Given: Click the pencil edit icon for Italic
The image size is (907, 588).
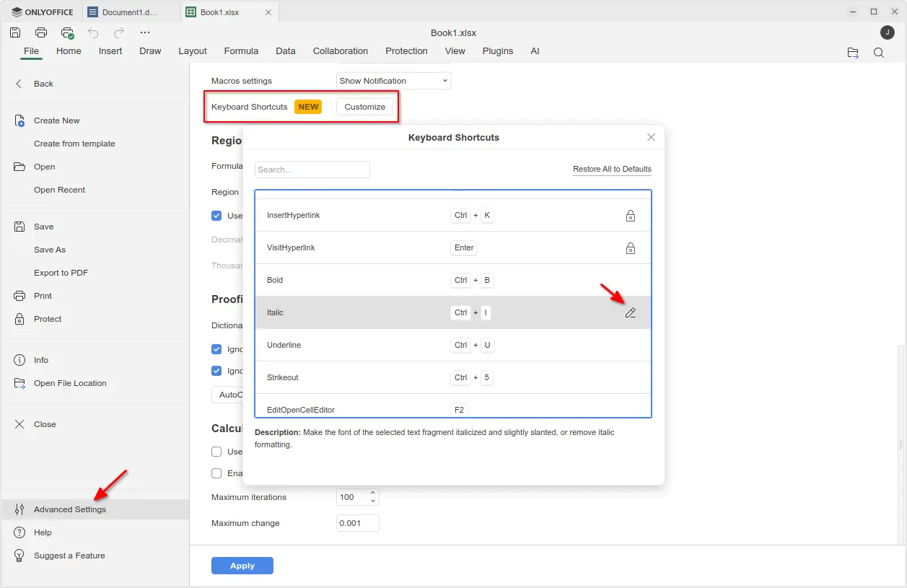Looking at the screenshot, I should click(630, 313).
